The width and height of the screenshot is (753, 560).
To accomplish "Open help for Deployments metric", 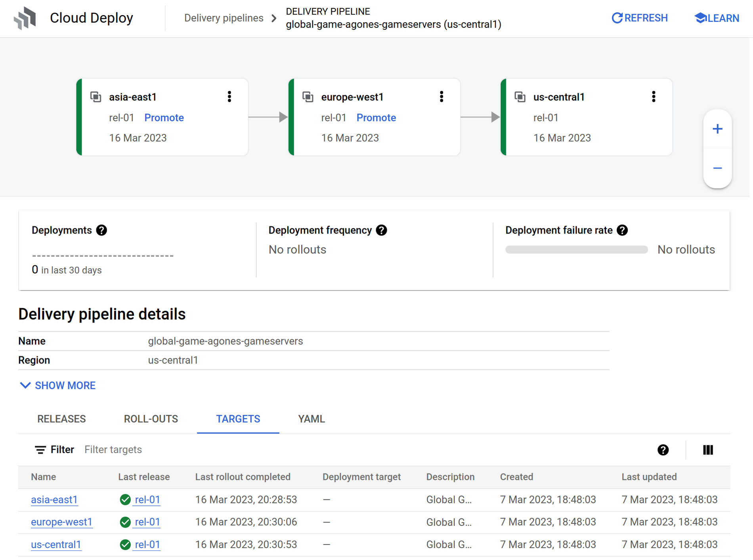I will pyautogui.click(x=101, y=230).
